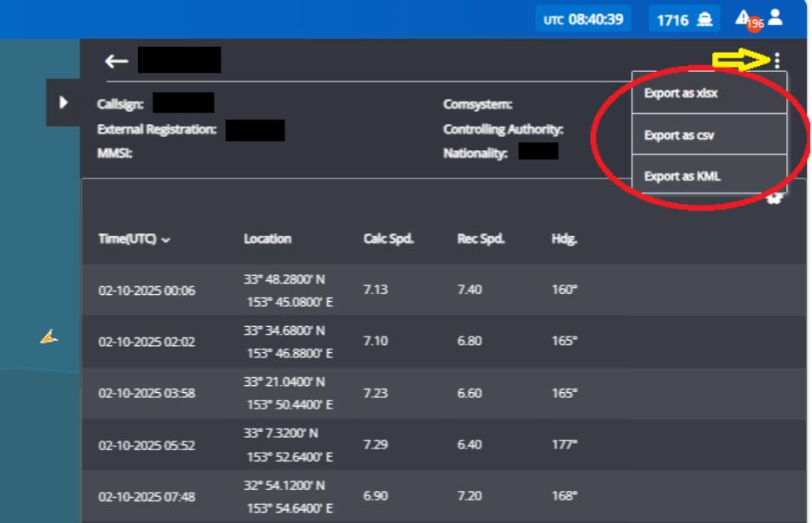Click the ship icon beside 1716 counter

(x=703, y=18)
